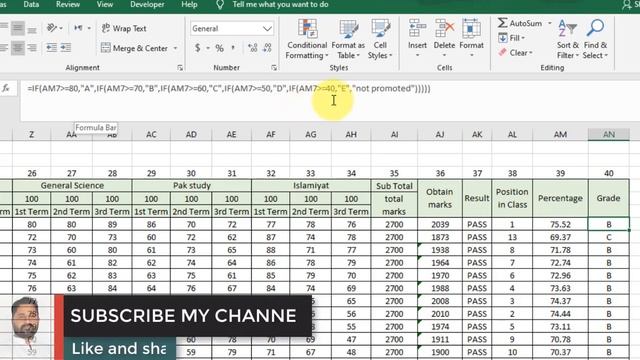Open Alignment settings dialog launcher

click(180, 68)
